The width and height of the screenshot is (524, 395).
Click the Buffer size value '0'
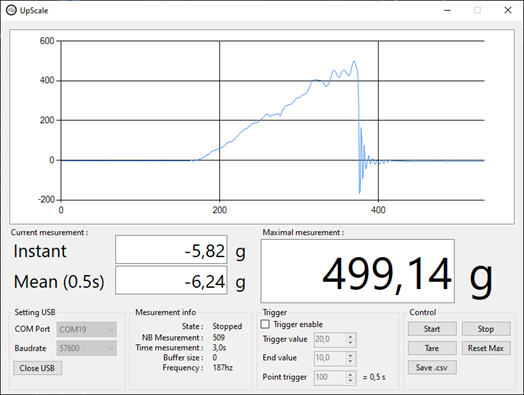(x=215, y=358)
